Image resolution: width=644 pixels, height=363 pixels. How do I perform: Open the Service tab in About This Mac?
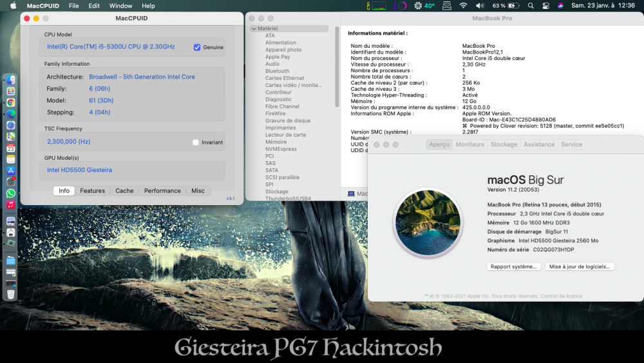(x=572, y=144)
